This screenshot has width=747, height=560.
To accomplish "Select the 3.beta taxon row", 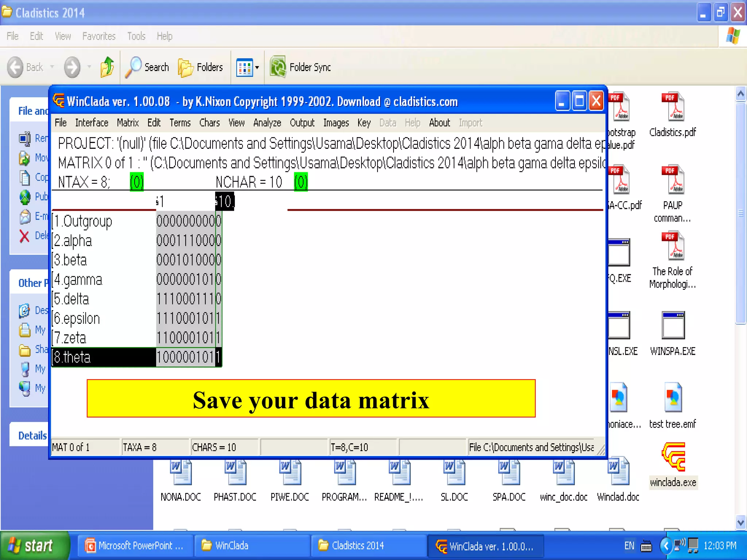I will coord(104,260).
